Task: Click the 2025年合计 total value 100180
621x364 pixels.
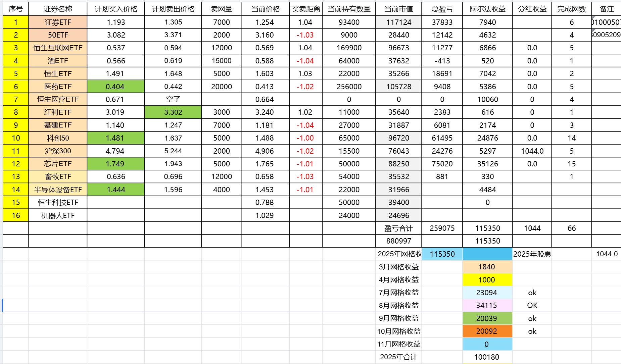Action: (487, 357)
